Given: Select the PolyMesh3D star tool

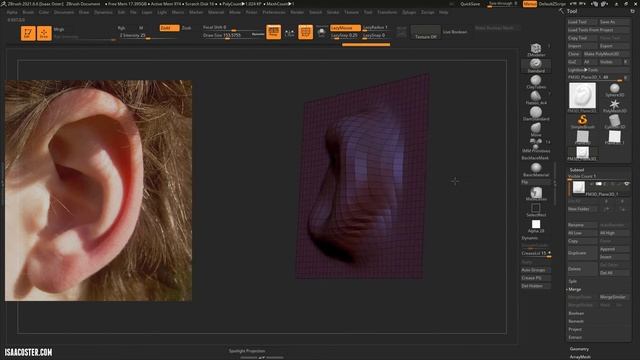Looking at the screenshot, I should (615, 106).
